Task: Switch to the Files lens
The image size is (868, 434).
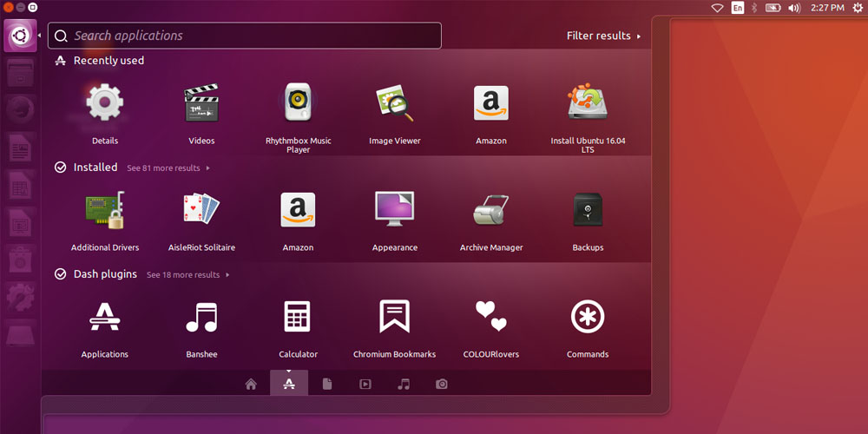Action: (327, 384)
